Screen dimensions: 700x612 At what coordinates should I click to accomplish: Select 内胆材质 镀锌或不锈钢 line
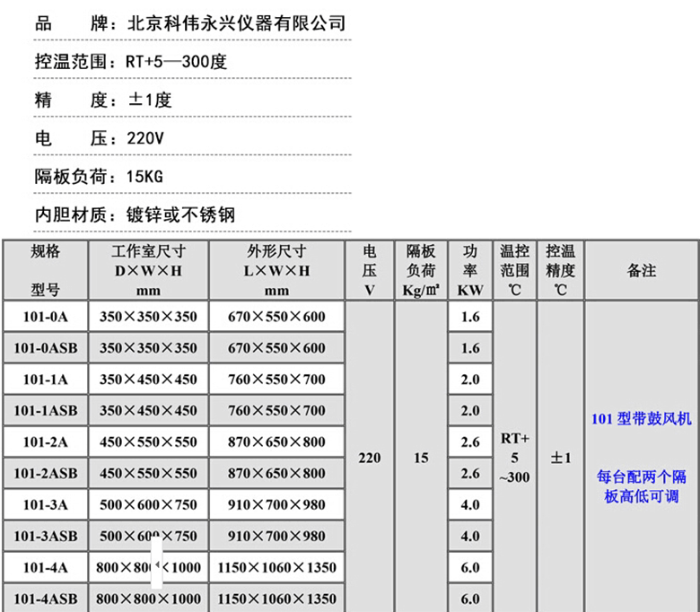[135, 215]
